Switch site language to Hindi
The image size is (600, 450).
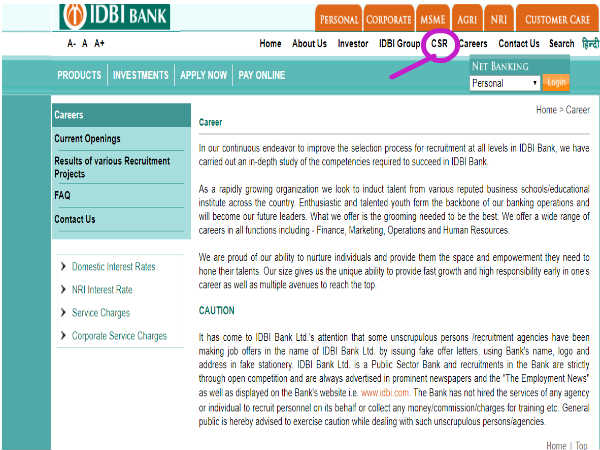coord(590,44)
